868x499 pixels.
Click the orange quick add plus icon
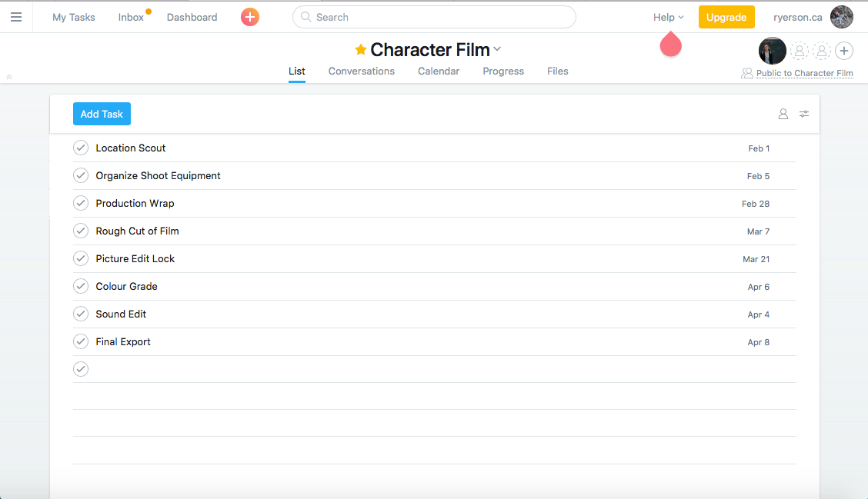click(x=250, y=17)
